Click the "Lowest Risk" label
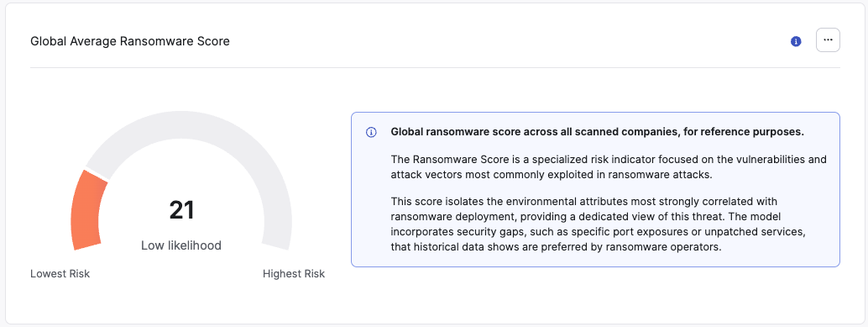Image resolution: width=868 pixels, height=327 pixels. pos(60,274)
